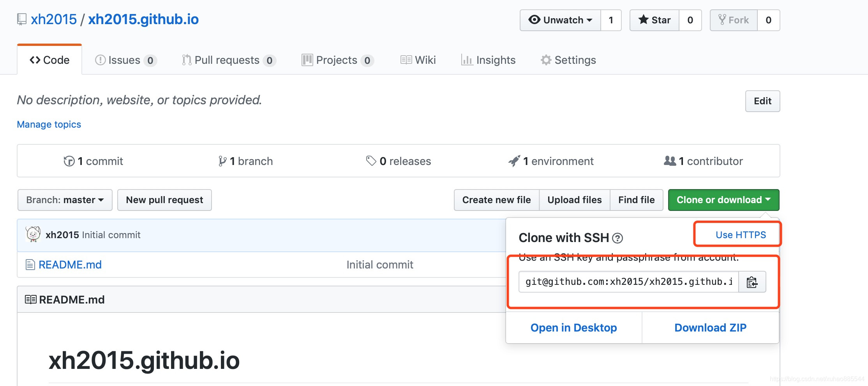
Task: View the 1 environment deployments
Action: pyautogui.click(x=551, y=161)
